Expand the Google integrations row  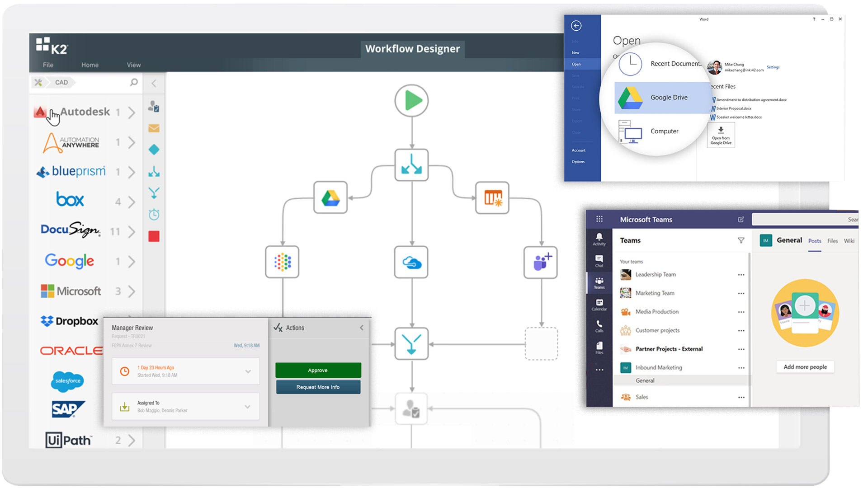[132, 262]
